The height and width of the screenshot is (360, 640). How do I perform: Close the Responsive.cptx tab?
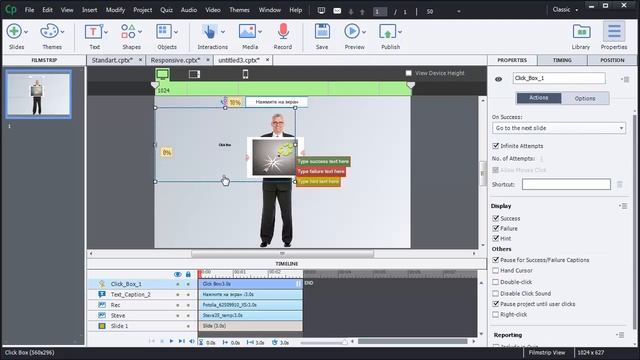[x=208, y=60]
